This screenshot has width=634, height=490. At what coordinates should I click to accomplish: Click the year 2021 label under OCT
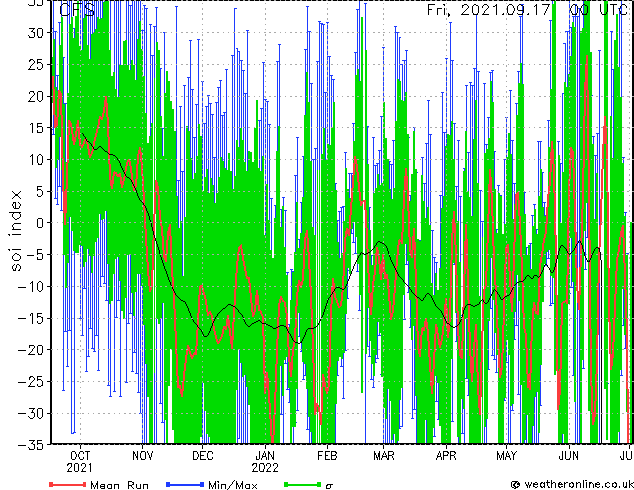coord(79,468)
